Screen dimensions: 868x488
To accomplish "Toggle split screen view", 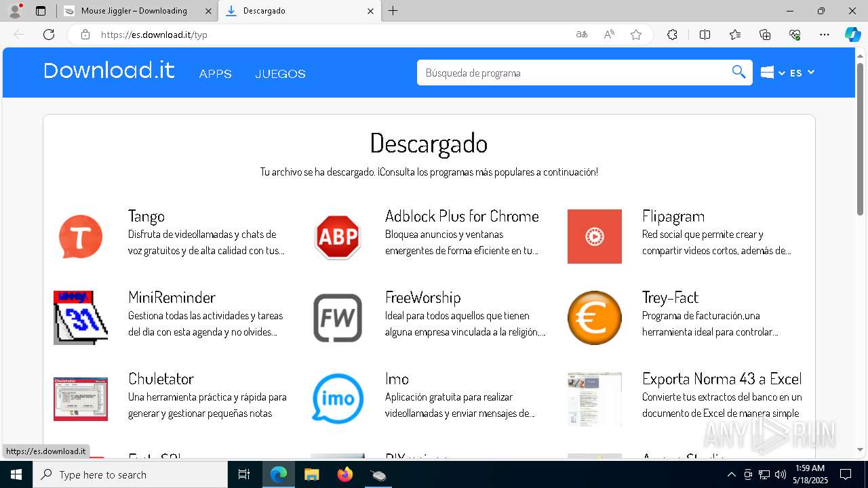I will [705, 35].
